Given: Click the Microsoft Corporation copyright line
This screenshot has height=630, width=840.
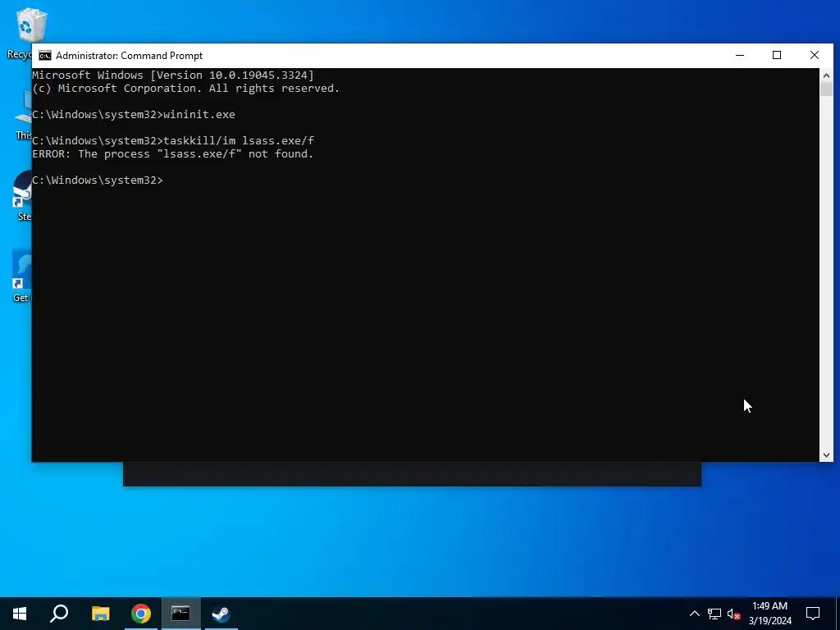Looking at the screenshot, I should coord(186,89).
